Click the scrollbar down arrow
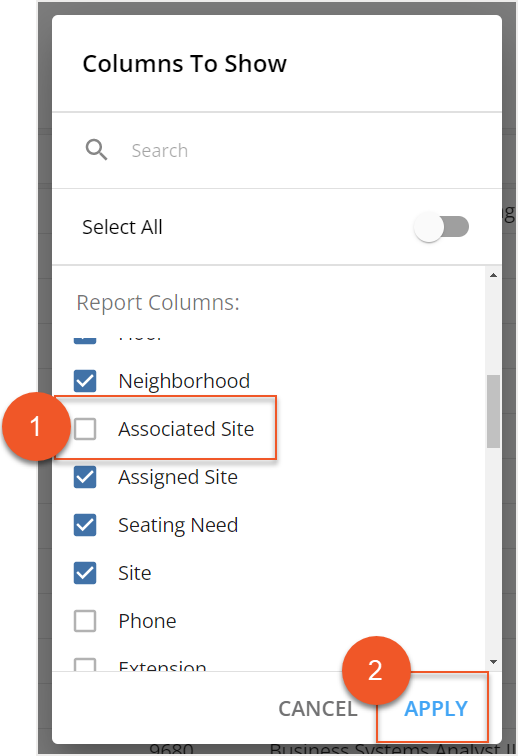 (493, 662)
